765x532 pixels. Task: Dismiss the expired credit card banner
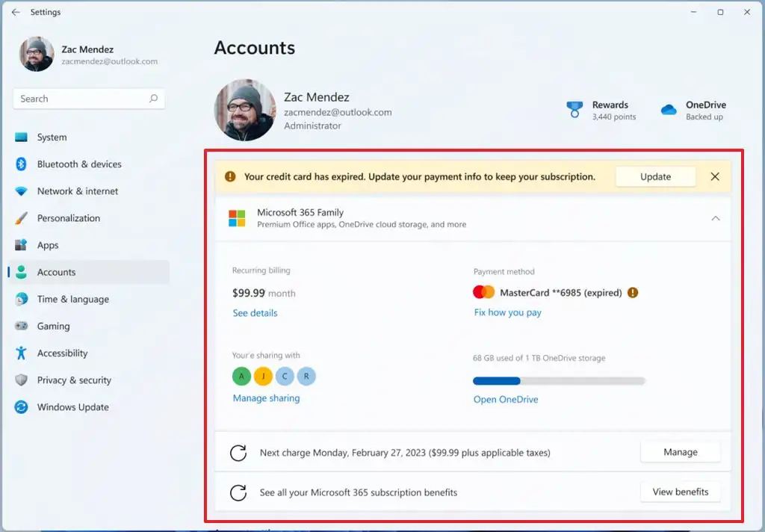point(715,177)
